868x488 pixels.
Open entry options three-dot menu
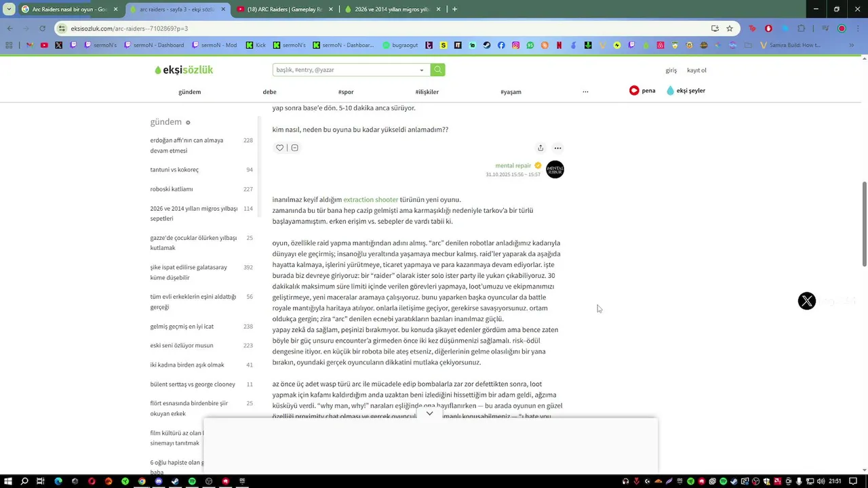pos(557,148)
